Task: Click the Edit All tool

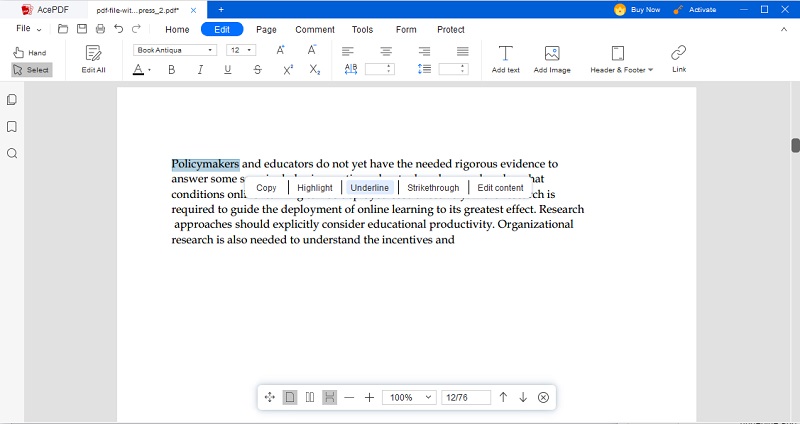Action: (93, 59)
